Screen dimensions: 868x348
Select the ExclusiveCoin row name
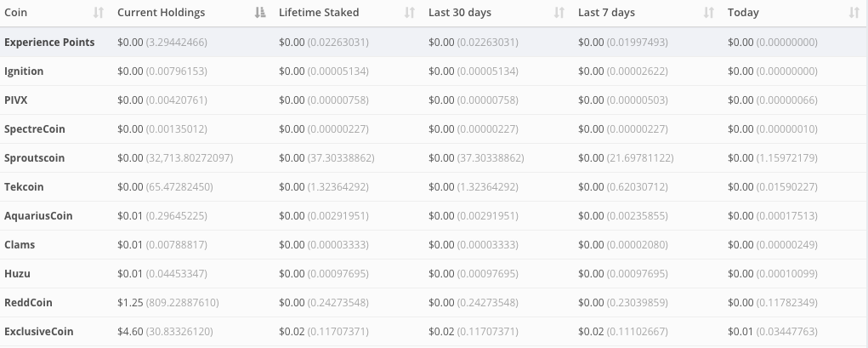click(x=39, y=331)
